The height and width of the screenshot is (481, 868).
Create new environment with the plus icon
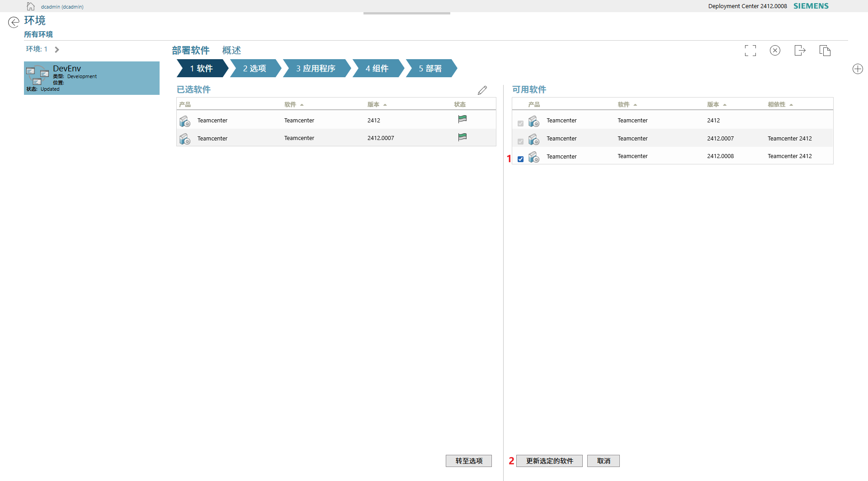(x=858, y=69)
